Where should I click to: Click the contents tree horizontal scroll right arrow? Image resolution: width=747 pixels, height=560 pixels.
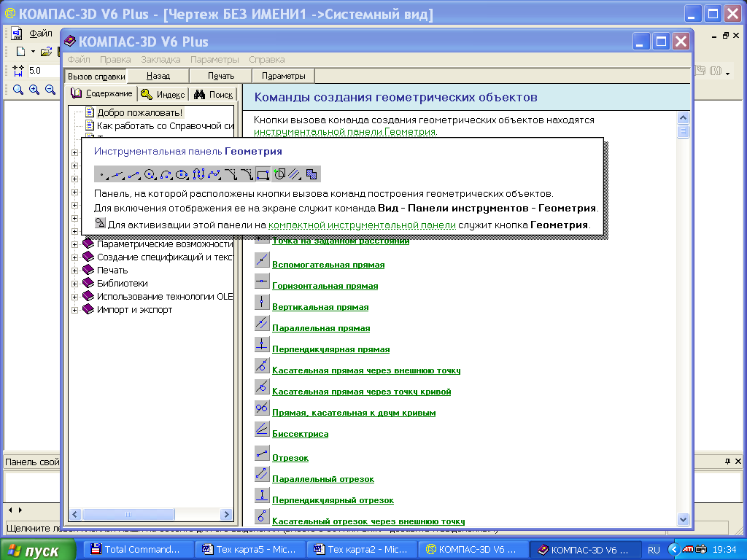point(227,514)
